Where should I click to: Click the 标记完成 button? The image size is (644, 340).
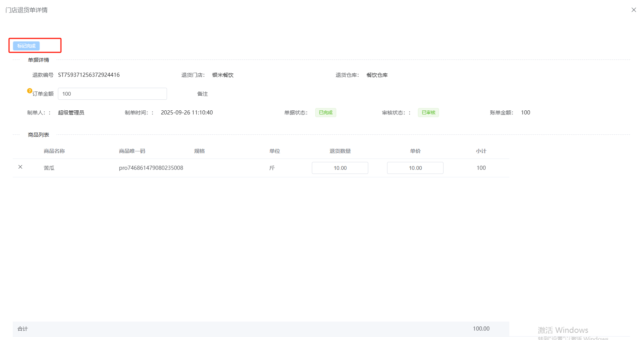click(x=26, y=46)
